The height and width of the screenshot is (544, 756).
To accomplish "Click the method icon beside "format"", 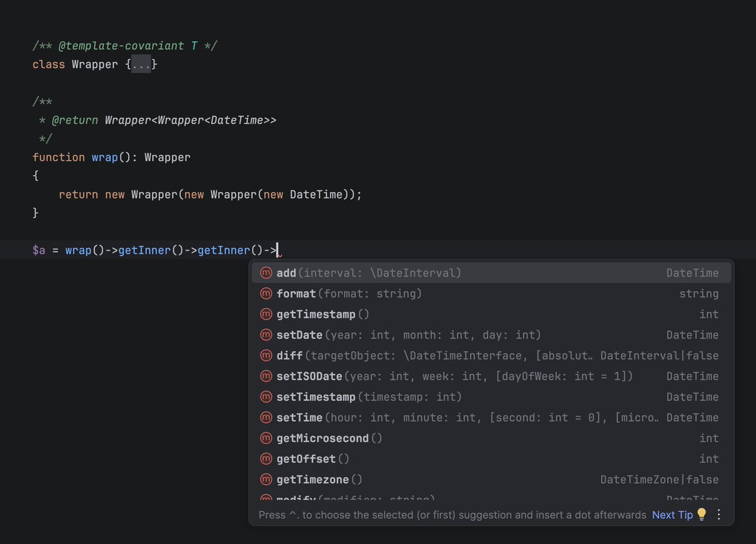I will (x=266, y=293).
